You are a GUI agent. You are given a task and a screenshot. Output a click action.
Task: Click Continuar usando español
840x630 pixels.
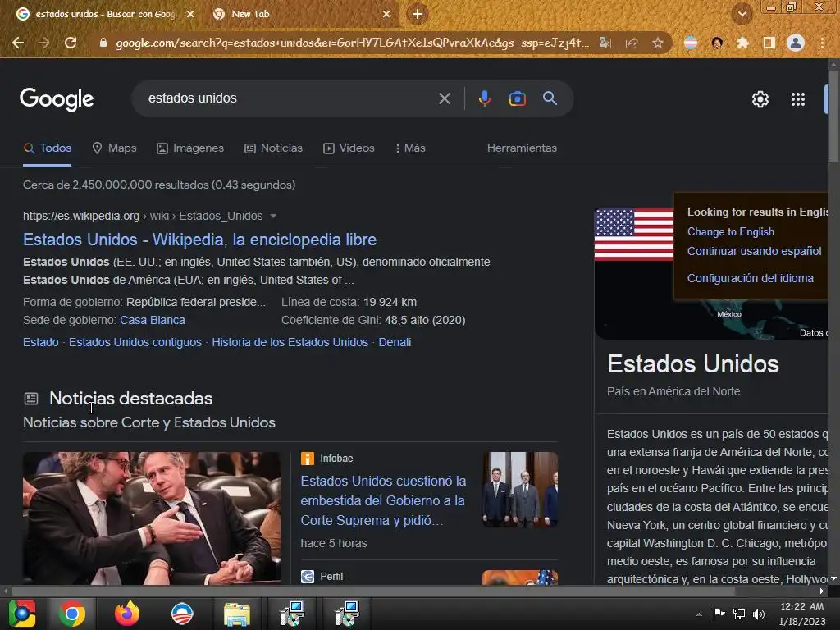click(x=755, y=251)
